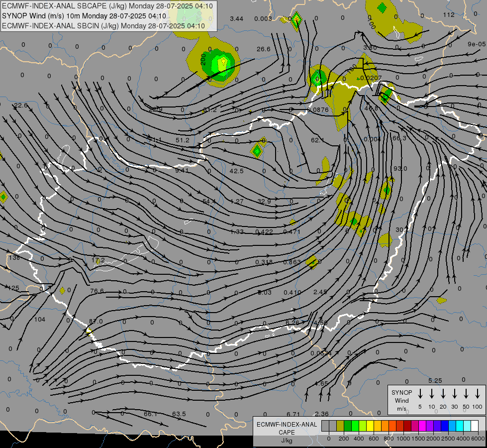This screenshot has height=448, width=487.
Task: Click the map value 2.36
Action: click(x=321, y=414)
